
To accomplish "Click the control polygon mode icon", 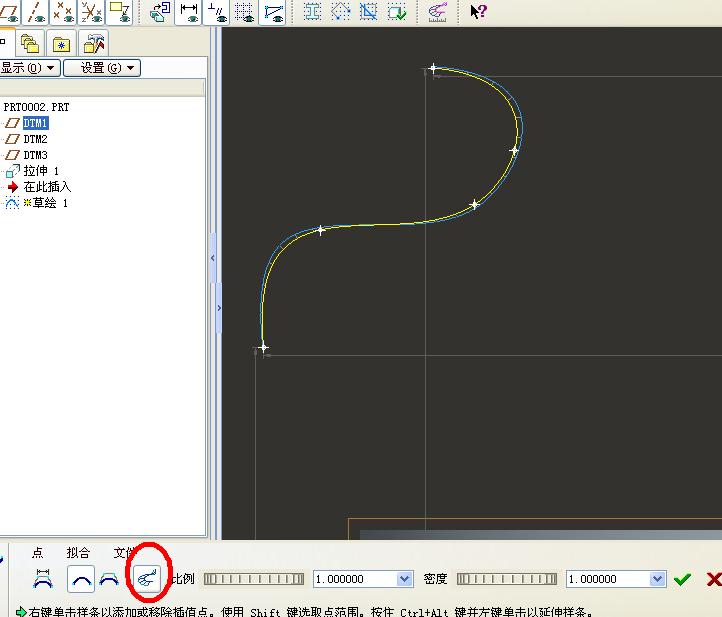I will (43, 579).
